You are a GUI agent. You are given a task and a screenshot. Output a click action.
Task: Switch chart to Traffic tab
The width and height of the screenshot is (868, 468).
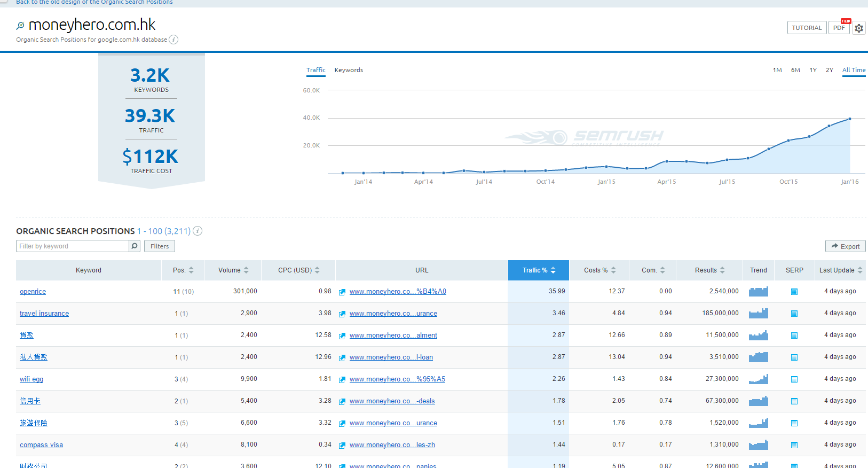[x=316, y=70]
